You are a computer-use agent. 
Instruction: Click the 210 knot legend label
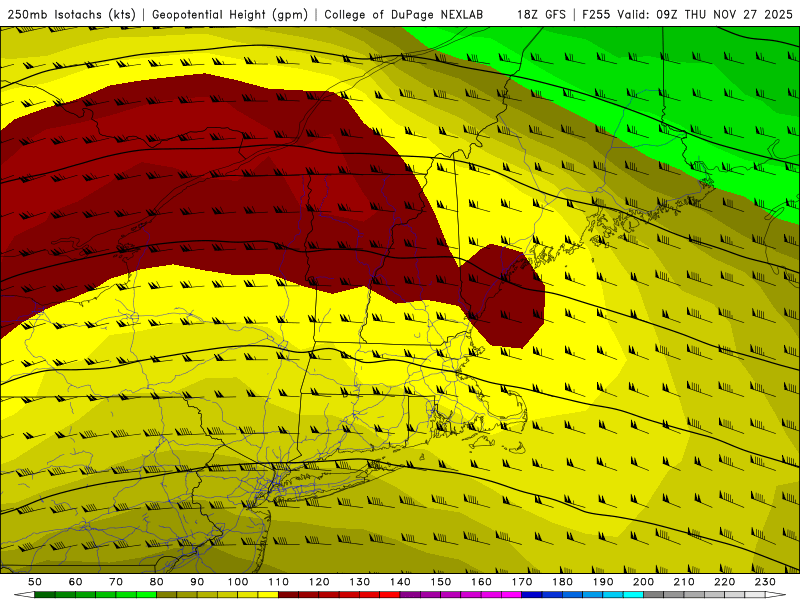(x=684, y=582)
